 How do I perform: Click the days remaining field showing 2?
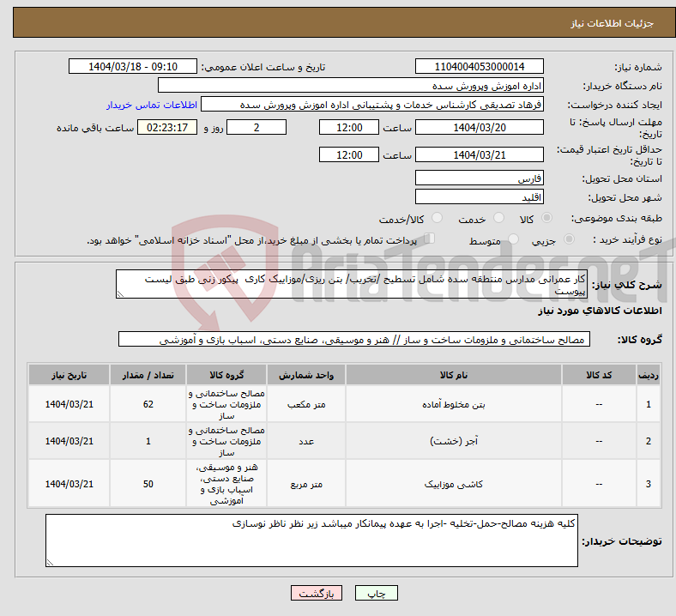pyautogui.click(x=257, y=127)
